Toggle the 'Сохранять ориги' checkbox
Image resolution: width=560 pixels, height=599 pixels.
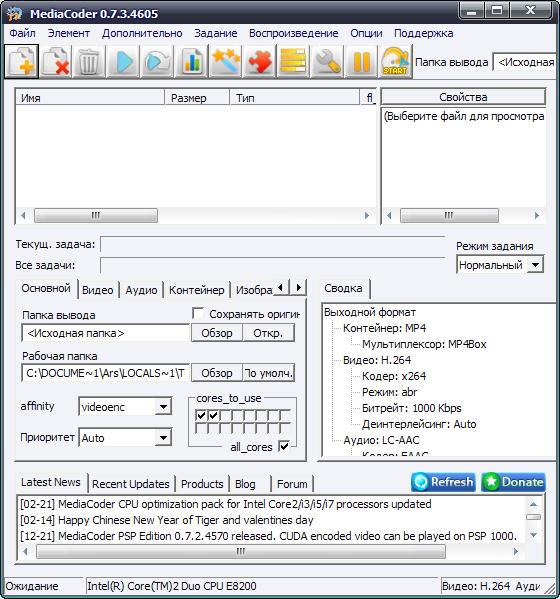(x=198, y=314)
